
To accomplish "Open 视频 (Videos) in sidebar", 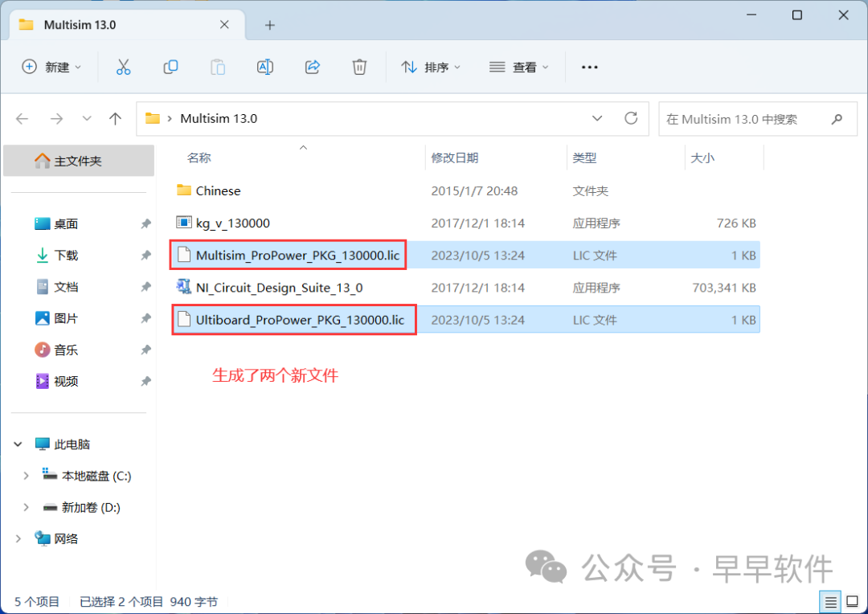I will coord(66,382).
